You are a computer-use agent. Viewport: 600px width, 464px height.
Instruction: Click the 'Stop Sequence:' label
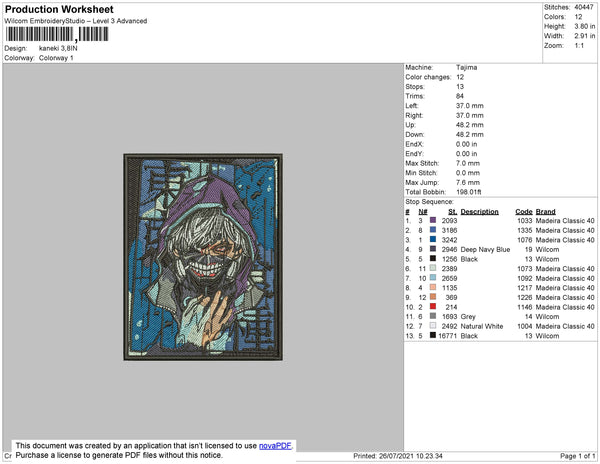point(429,202)
